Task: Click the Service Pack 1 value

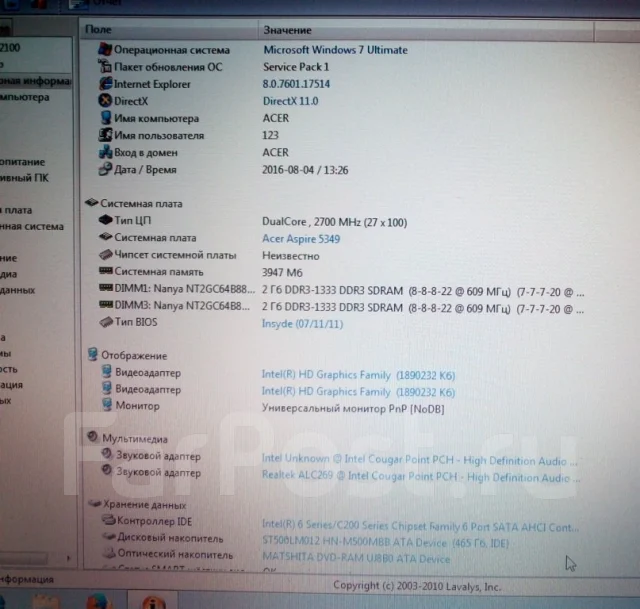Action: 296,67
